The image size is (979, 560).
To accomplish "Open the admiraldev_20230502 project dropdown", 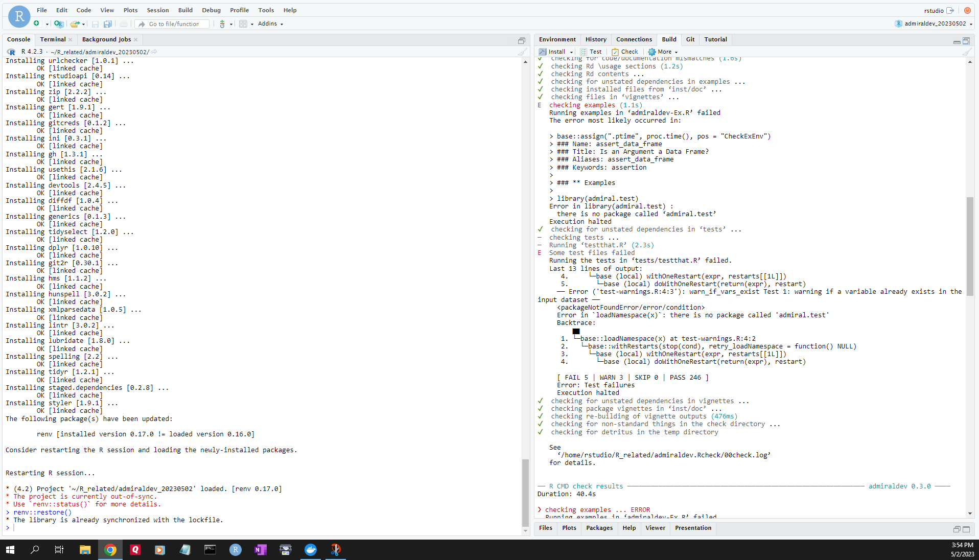I will (x=934, y=24).
